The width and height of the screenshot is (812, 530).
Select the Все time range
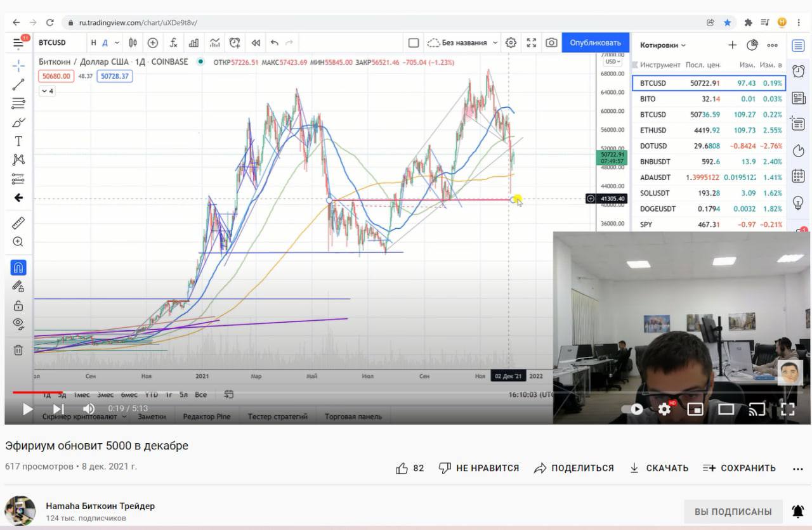[200, 394]
